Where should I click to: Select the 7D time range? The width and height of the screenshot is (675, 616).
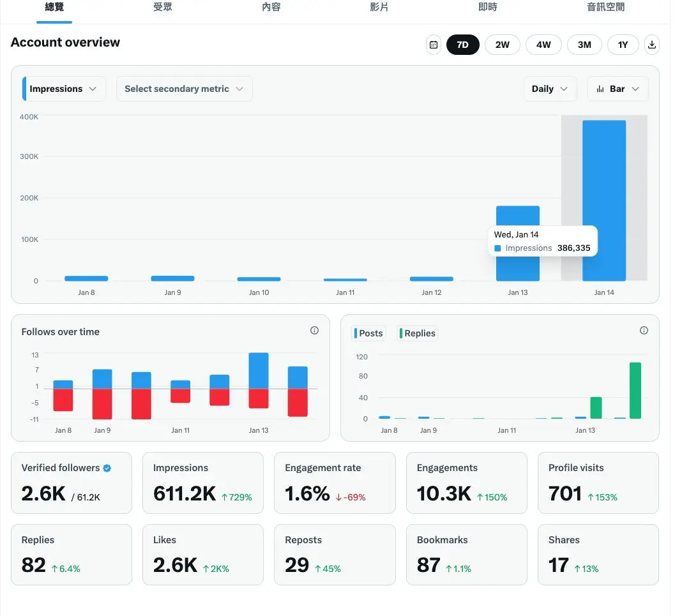tap(463, 45)
